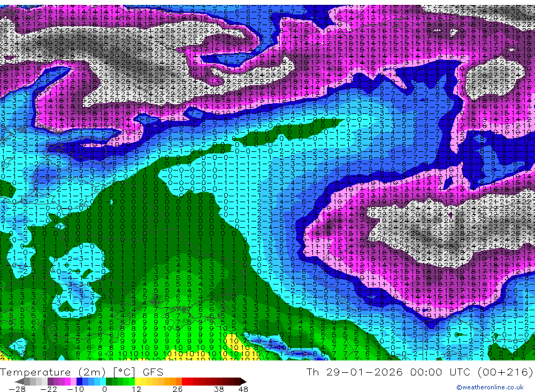Click the dark right arrow of the legend

[243, 382]
